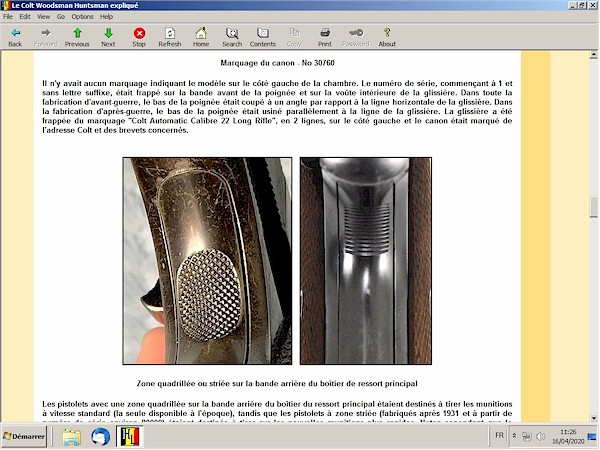Return to the Home page

pyautogui.click(x=201, y=37)
